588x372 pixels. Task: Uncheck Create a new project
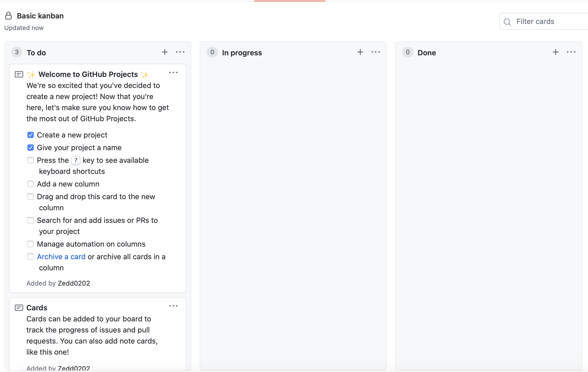31,135
